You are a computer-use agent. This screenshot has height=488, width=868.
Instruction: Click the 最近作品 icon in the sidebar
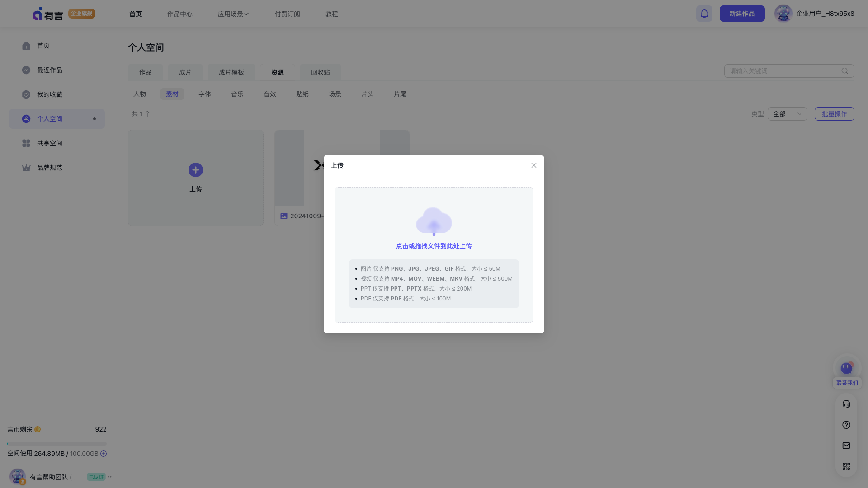26,70
